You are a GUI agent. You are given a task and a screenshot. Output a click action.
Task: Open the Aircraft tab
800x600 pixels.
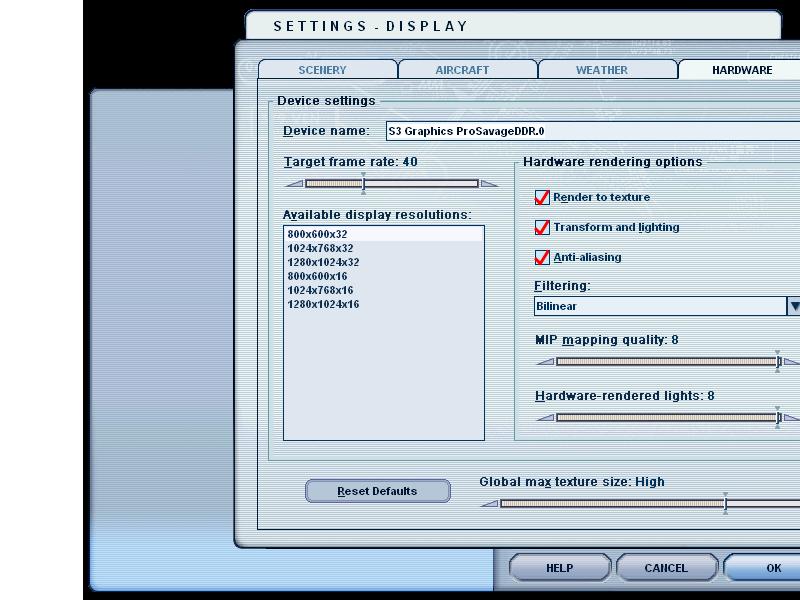(x=462, y=70)
